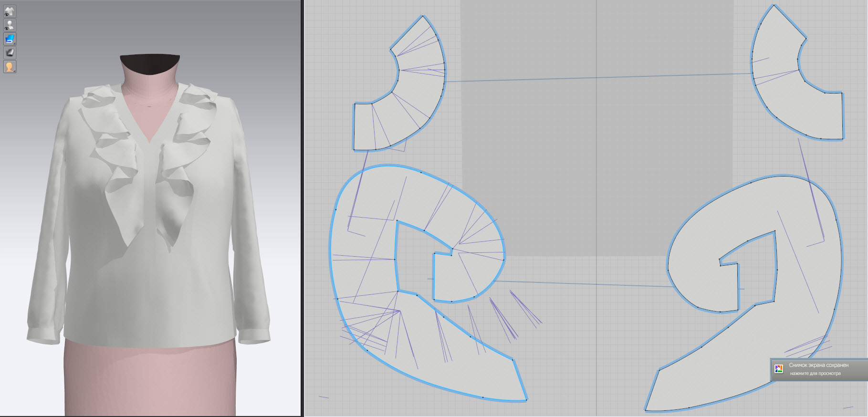This screenshot has height=417, width=868.
Task: Open the orange avatar skin display options
Action: click(x=10, y=66)
